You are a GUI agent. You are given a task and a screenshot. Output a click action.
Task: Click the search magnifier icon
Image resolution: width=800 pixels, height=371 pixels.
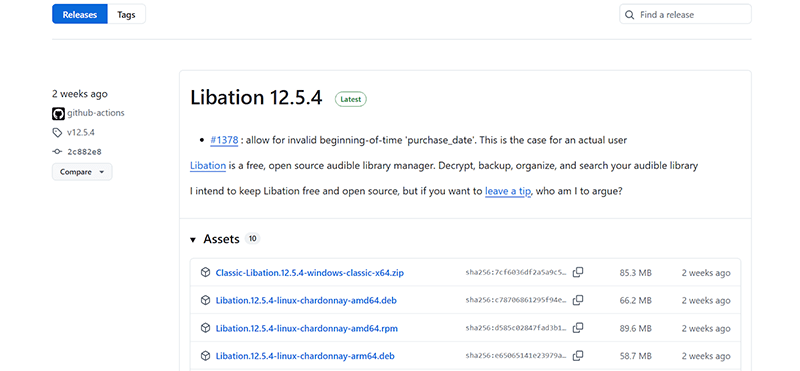(630, 15)
